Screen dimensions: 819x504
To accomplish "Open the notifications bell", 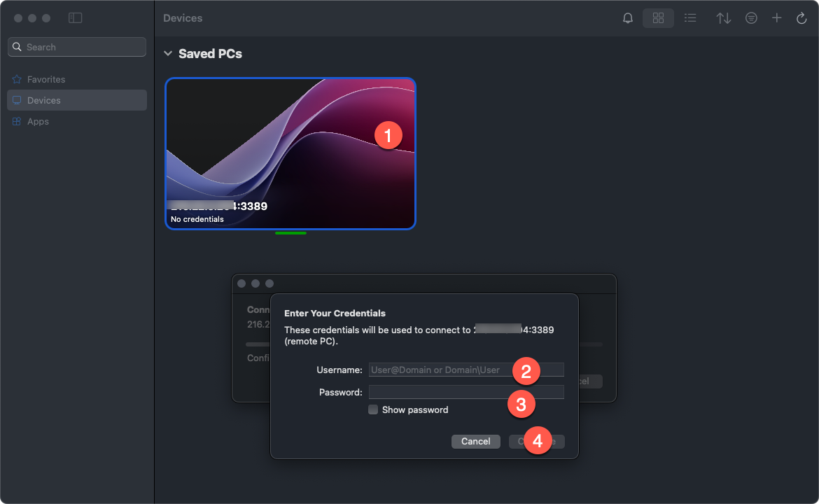I will [628, 18].
